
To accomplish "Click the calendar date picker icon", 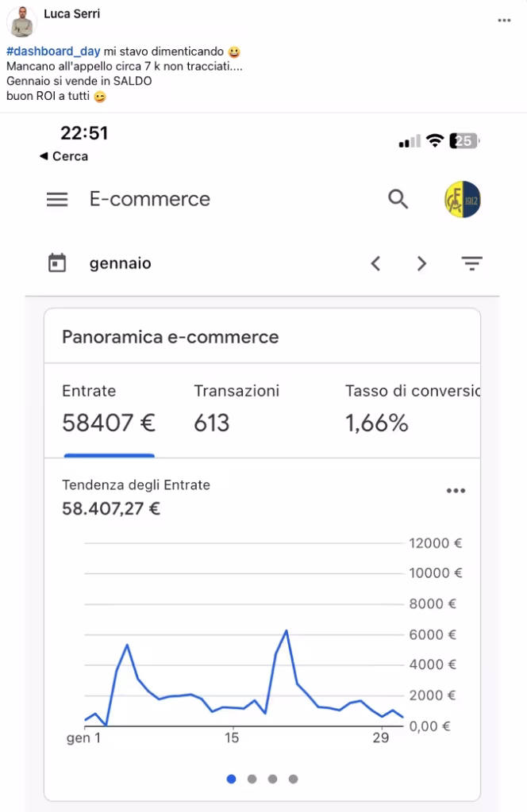I will click(x=57, y=263).
